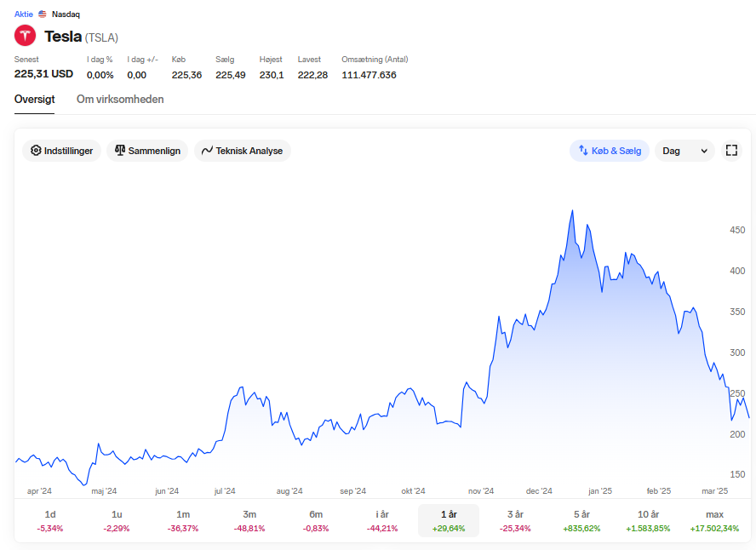The width and height of the screenshot is (756, 550).
Task: Click the jul '24 x-axis label
Action: tap(225, 490)
